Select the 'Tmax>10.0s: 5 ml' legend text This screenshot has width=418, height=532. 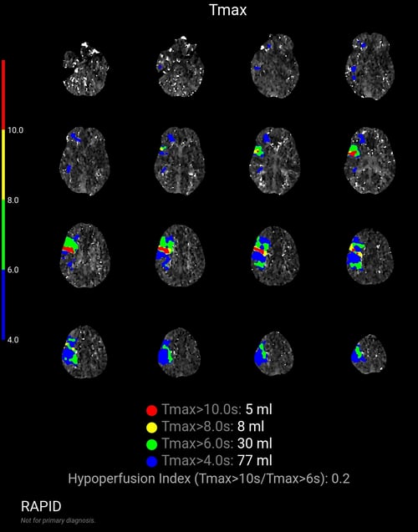pyautogui.click(x=217, y=409)
